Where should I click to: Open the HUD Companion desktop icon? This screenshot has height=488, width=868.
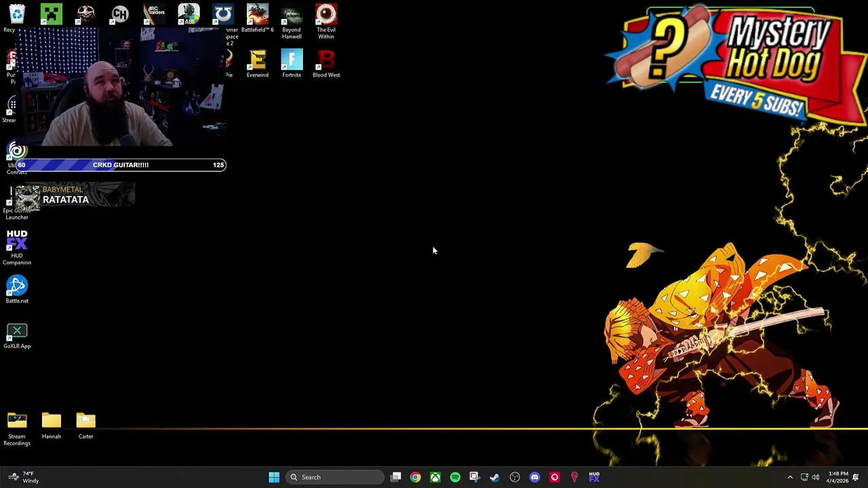click(x=17, y=247)
